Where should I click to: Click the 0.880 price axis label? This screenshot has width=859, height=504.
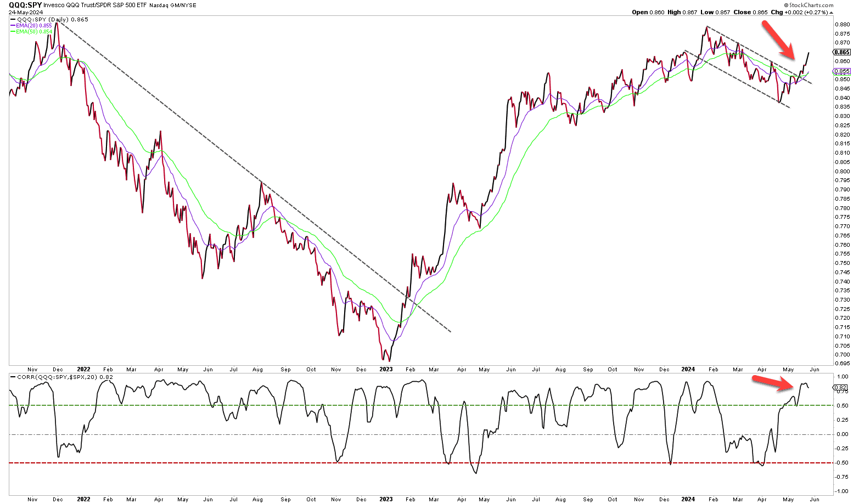point(843,24)
